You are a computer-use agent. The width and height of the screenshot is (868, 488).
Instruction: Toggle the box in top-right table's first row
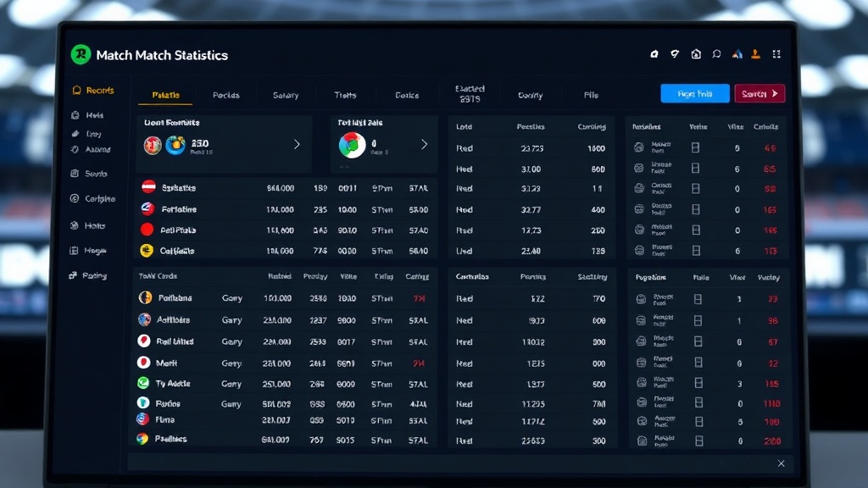(x=696, y=147)
